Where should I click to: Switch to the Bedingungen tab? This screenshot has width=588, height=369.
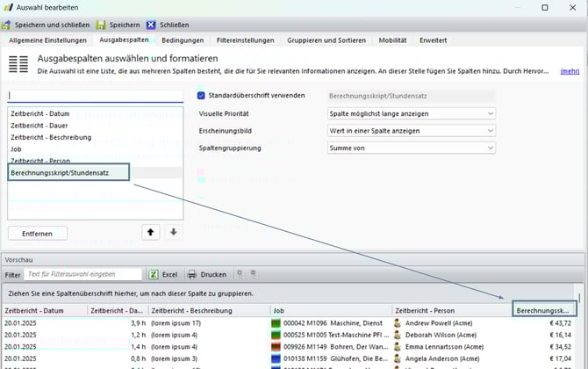coord(183,40)
